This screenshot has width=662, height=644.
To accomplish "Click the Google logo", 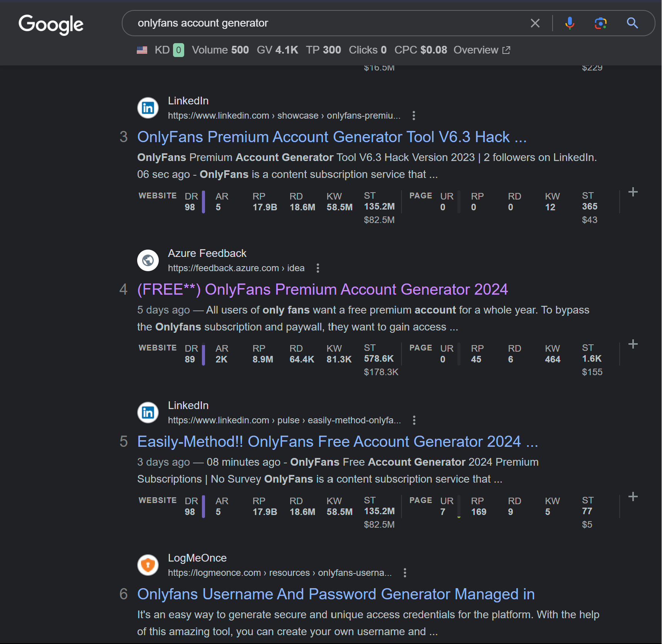I will [x=51, y=25].
